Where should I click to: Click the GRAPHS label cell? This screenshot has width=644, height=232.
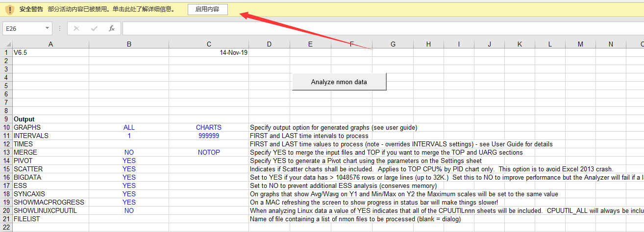click(x=50, y=127)
